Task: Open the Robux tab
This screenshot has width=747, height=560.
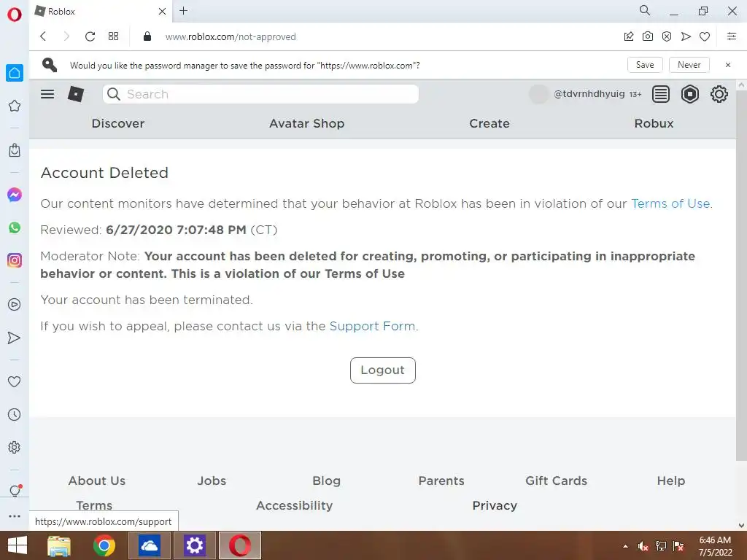Action: pos(654,123)
